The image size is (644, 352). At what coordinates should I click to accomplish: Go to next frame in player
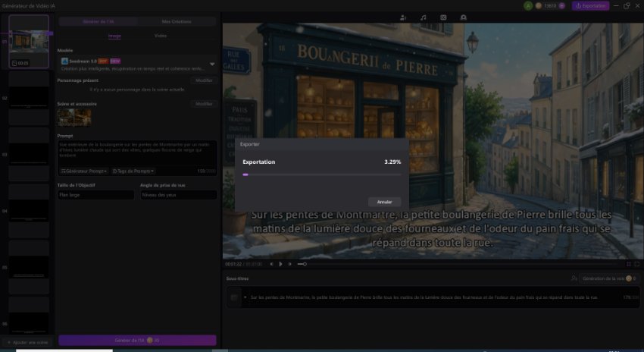289,264
